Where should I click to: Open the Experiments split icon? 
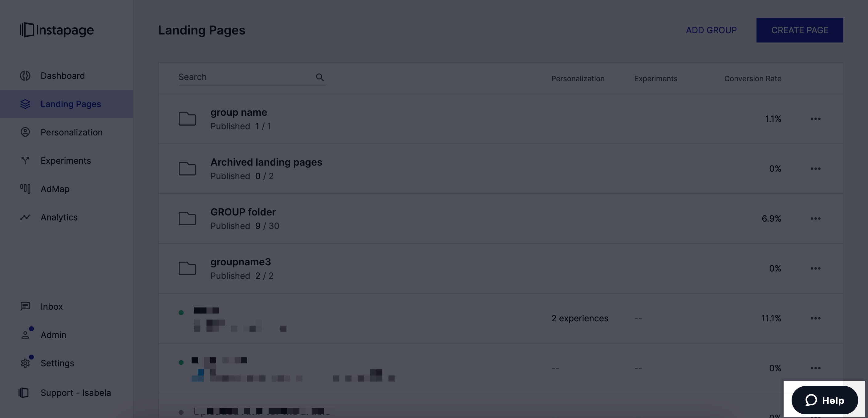point(25,161)
